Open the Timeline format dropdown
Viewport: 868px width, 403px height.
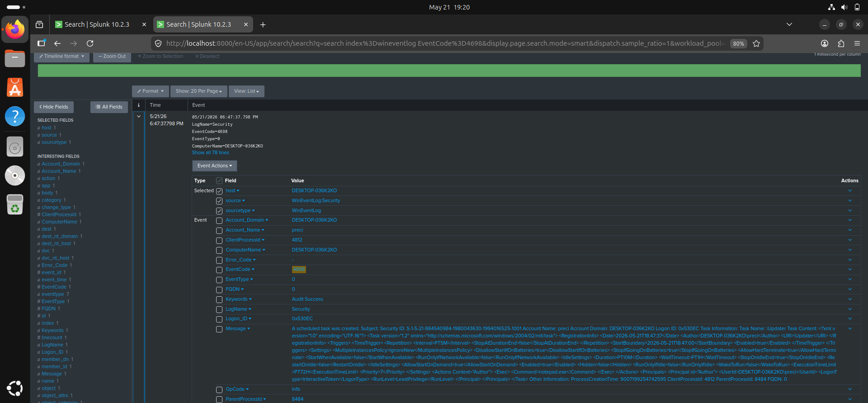pyautogui.click(x=61, y=57)
